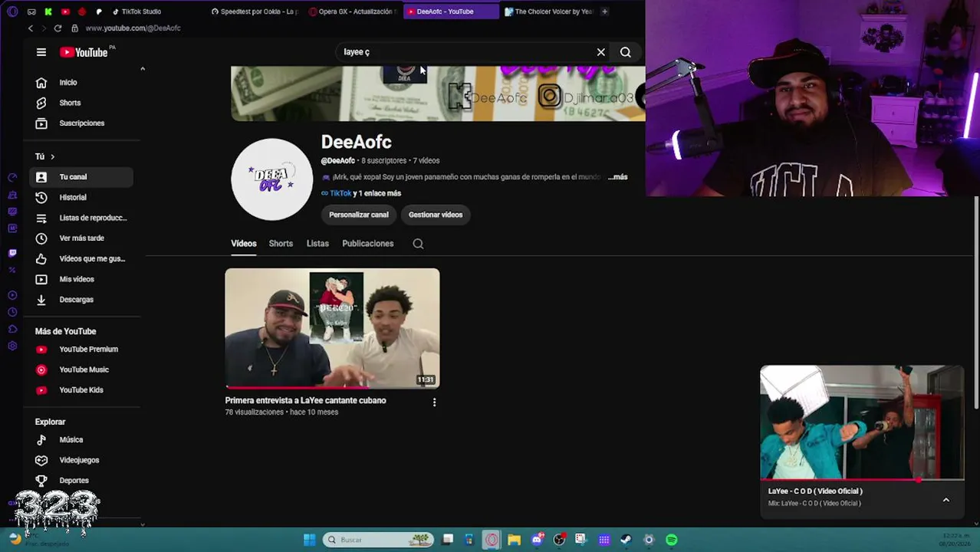Switch to Speedtest por Ookla tab

coord(255,11)
